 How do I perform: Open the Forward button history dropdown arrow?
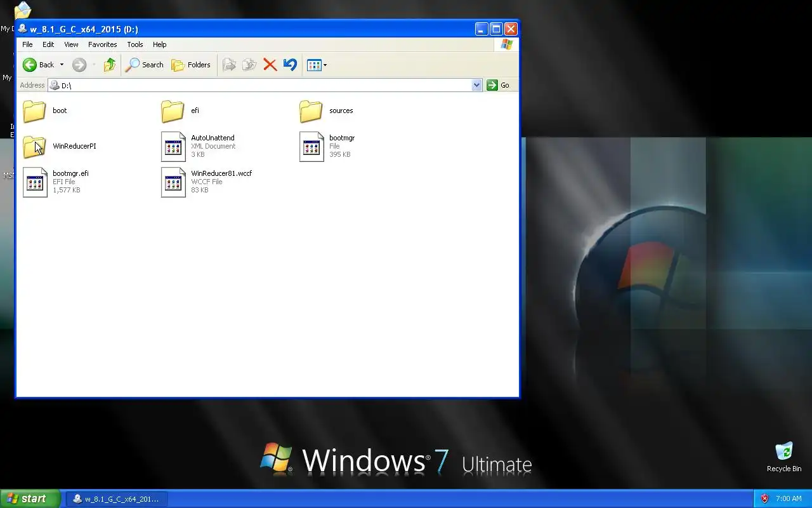coord(93,65)
